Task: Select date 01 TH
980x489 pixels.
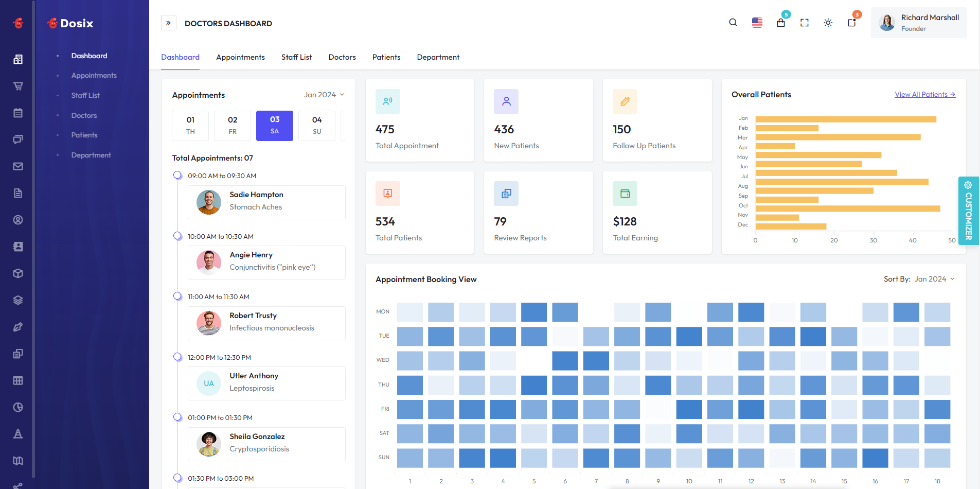Action: pos(190,126)
